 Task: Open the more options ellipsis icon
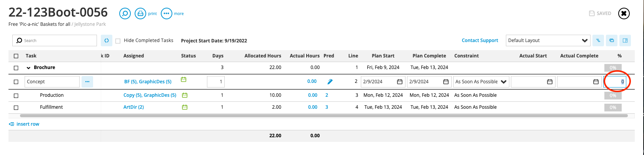pyautogui.click(x=166, y=13)
